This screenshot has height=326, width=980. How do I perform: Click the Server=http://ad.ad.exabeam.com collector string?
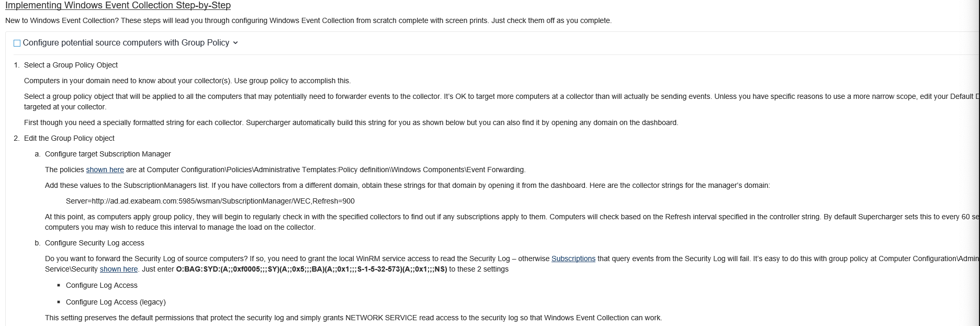click(x=210, y=201)
